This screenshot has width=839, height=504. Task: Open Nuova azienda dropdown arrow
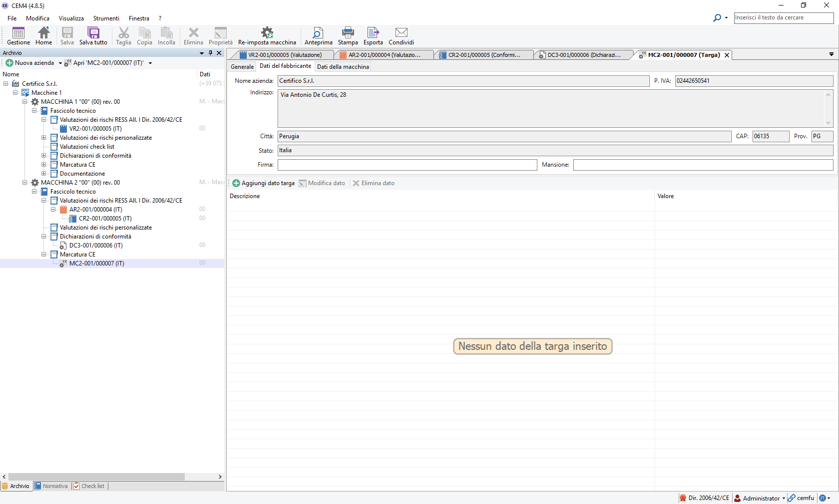(x=60, y=63)
